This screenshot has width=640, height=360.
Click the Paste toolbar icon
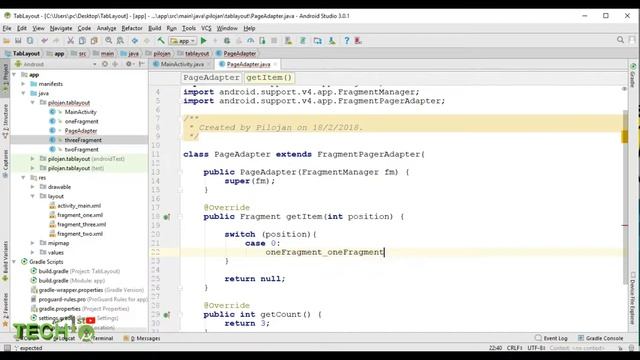[94, 41]
